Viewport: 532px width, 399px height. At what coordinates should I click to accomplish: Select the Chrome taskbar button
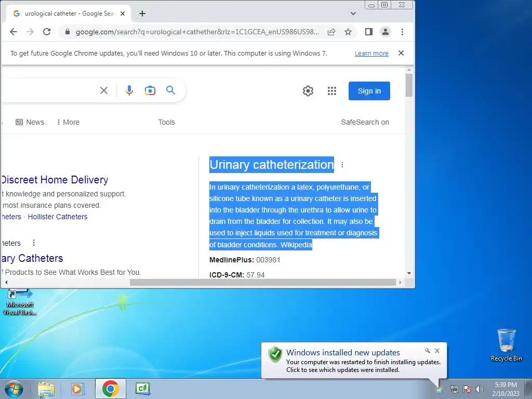click(111, 389)
